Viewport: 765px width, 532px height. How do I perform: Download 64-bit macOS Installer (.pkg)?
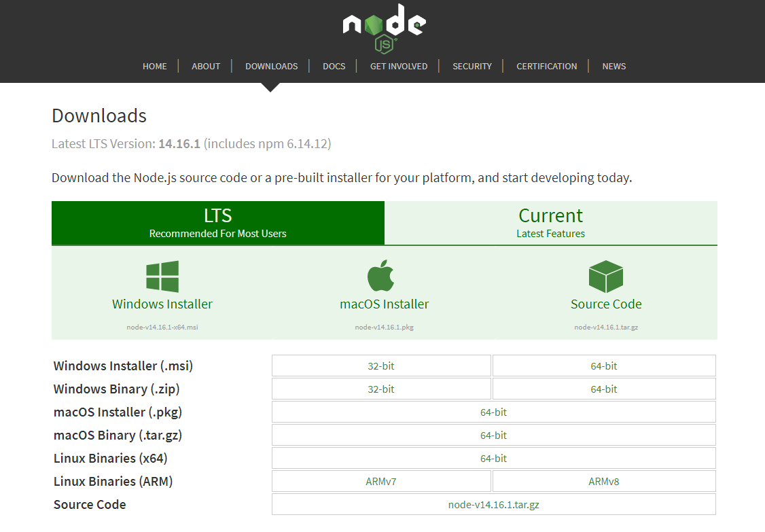pyautogui.click(x=493, y=412)
